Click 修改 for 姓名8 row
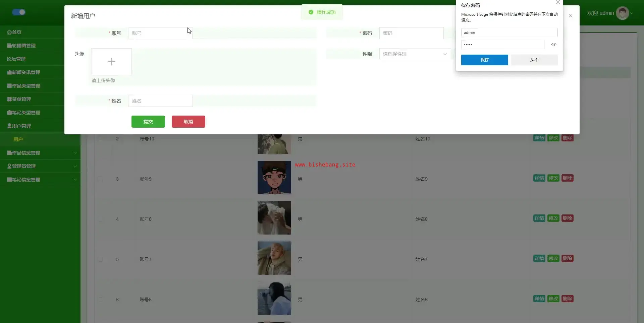644x323 pixels. [553, 218]
